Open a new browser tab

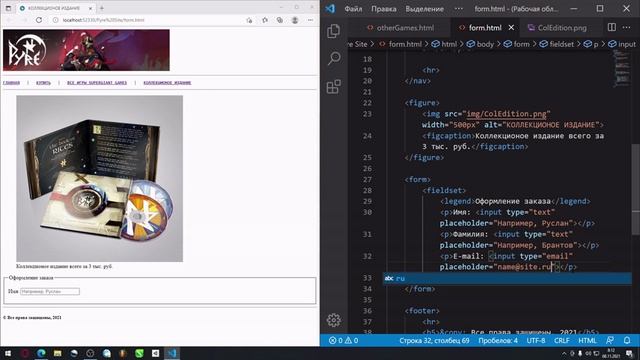(x=102, y=8)
